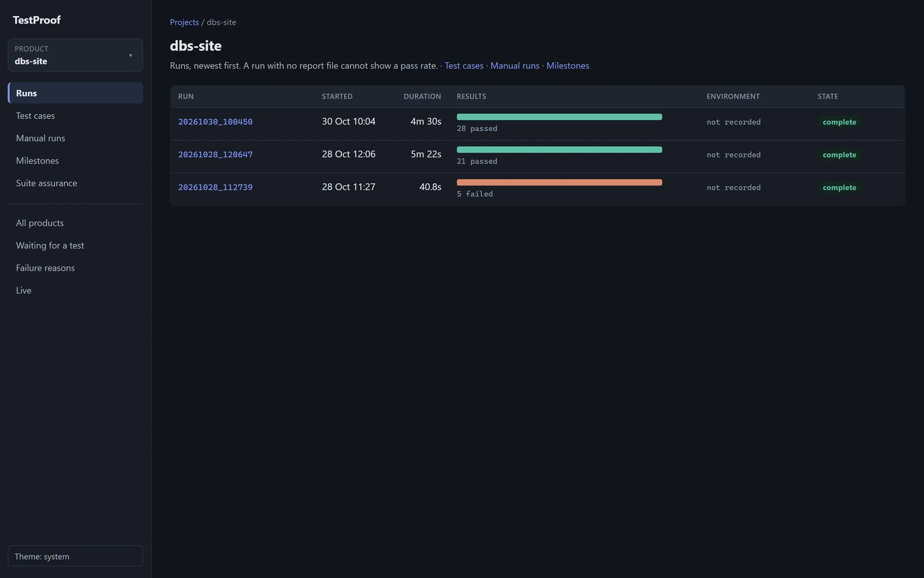The image size is (924, 578).
Task: Click the 5m 22s duration
Action: click(426, 154)
